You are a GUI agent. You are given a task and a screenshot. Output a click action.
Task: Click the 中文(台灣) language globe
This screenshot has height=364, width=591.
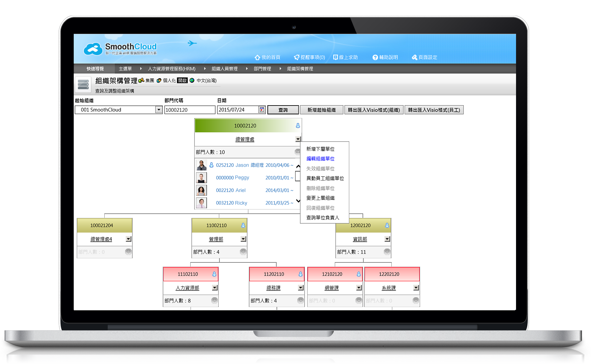coord(192,81)
